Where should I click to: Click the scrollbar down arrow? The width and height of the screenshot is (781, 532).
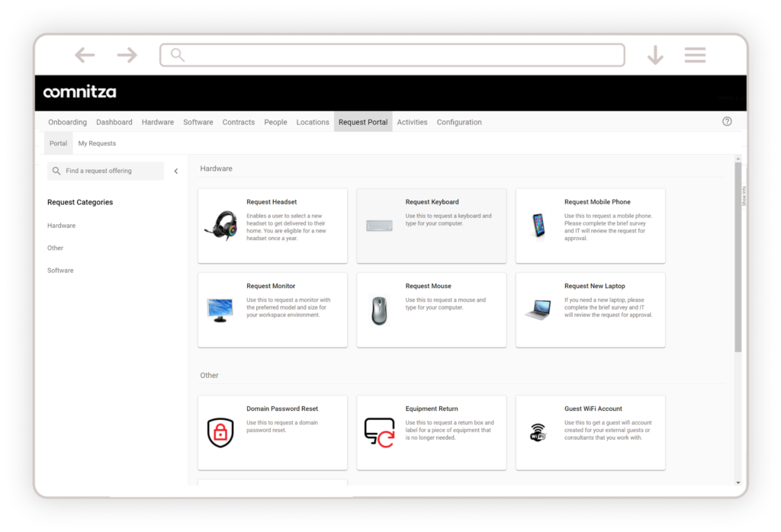[x=738, y=482]
